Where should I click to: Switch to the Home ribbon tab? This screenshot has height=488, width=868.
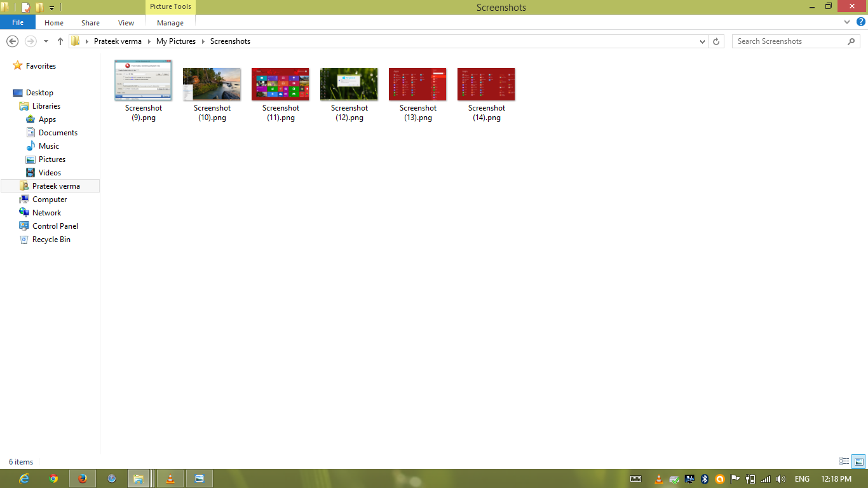[54, 23]
